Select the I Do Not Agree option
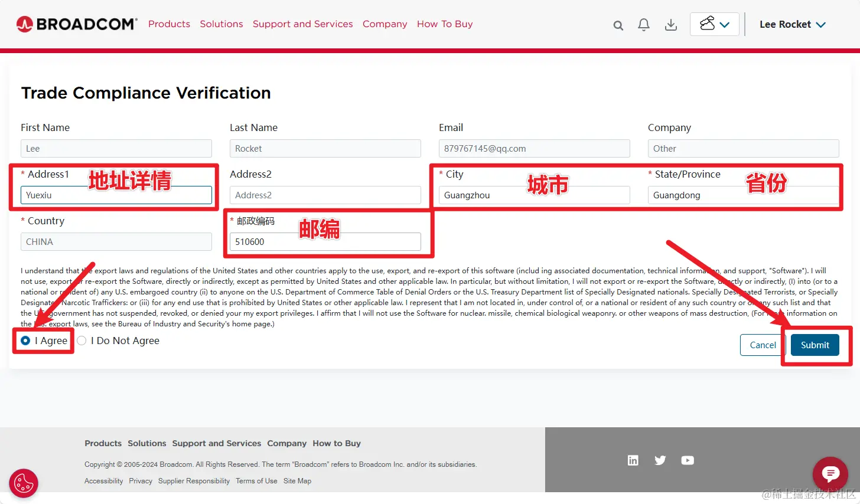This screenshot has width=860, height=504. (82, 341)
